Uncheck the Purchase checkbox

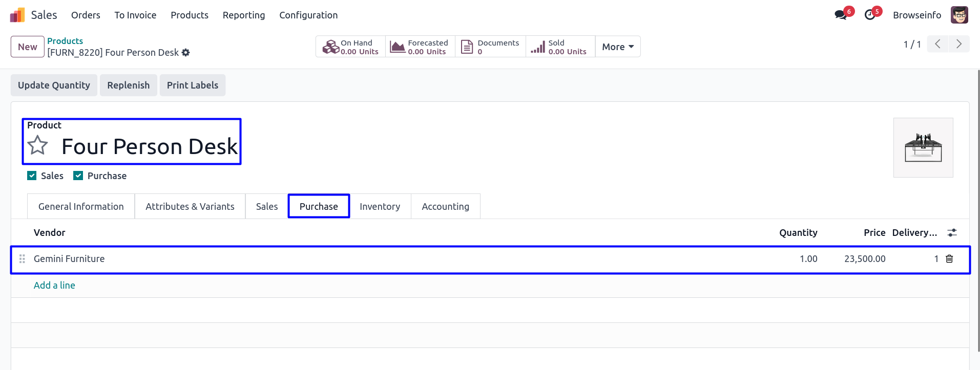[78, 176]
